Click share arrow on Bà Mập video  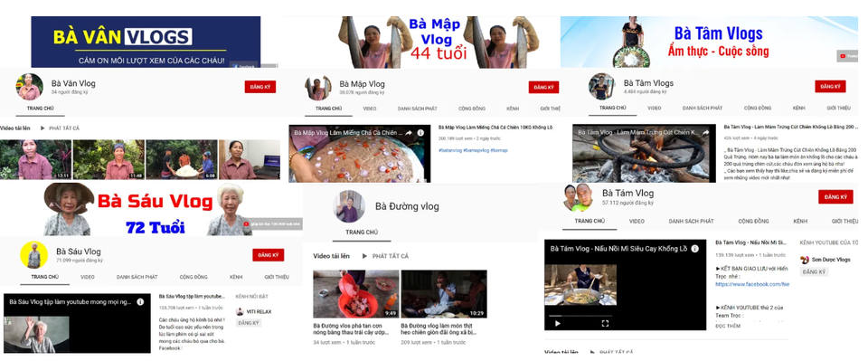pos(409,133)
